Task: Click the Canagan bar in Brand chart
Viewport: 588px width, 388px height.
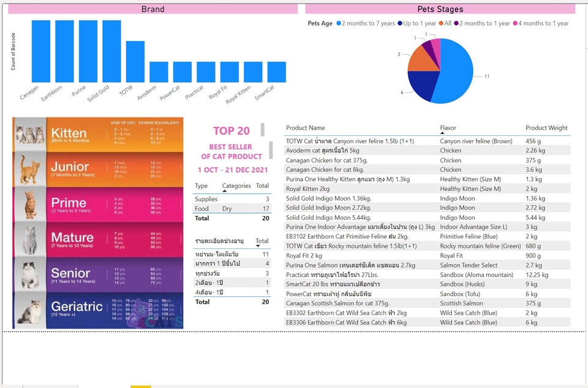Action: pos(41,51)
